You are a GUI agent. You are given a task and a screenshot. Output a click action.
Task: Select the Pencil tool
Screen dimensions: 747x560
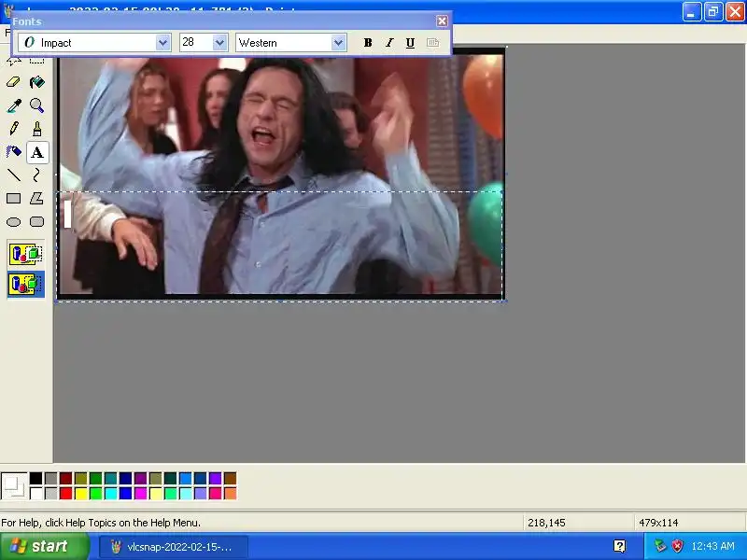tap(13, 129)
